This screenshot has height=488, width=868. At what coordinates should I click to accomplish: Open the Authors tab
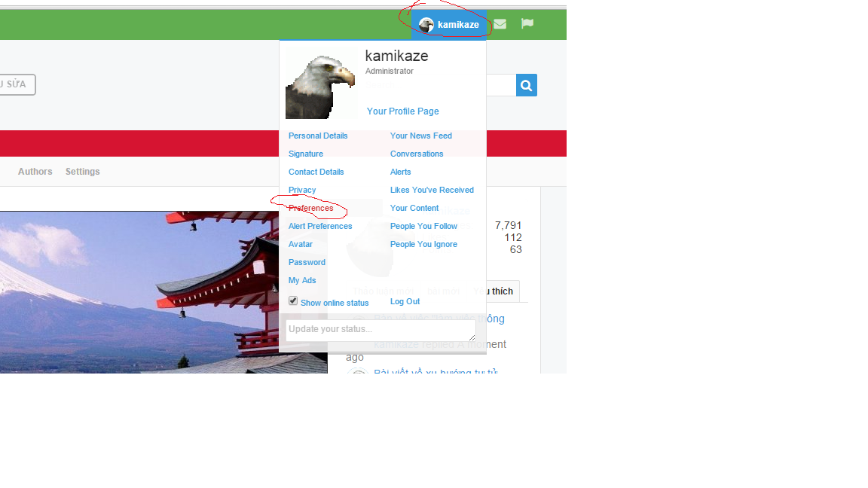pos(35,172)
